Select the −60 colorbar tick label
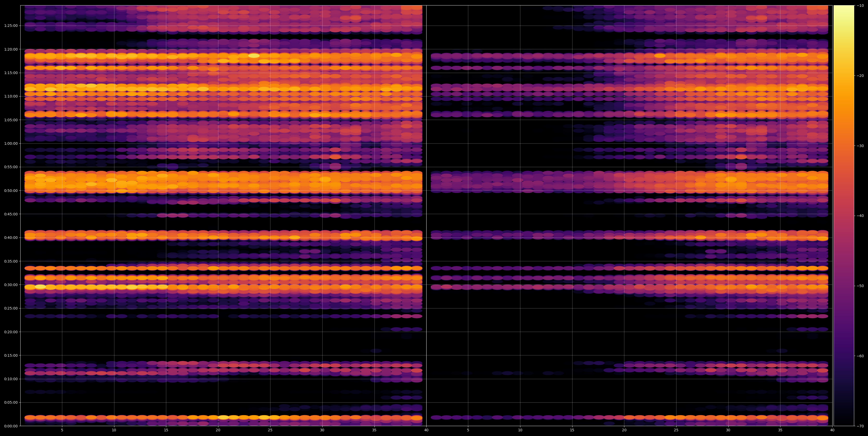Screen dimensions: 868x436 point(860,356)
